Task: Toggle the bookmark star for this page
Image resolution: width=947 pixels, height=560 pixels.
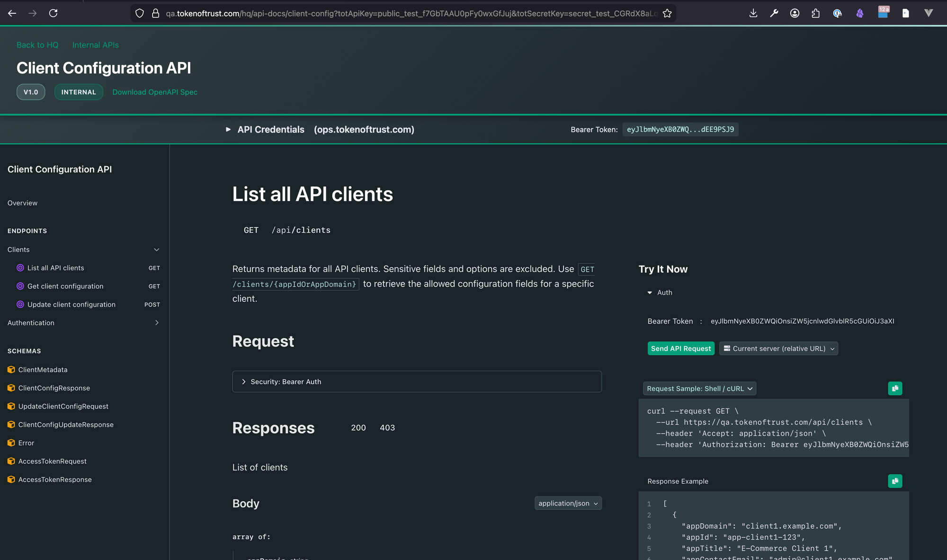Action: (x=667, y=13)
